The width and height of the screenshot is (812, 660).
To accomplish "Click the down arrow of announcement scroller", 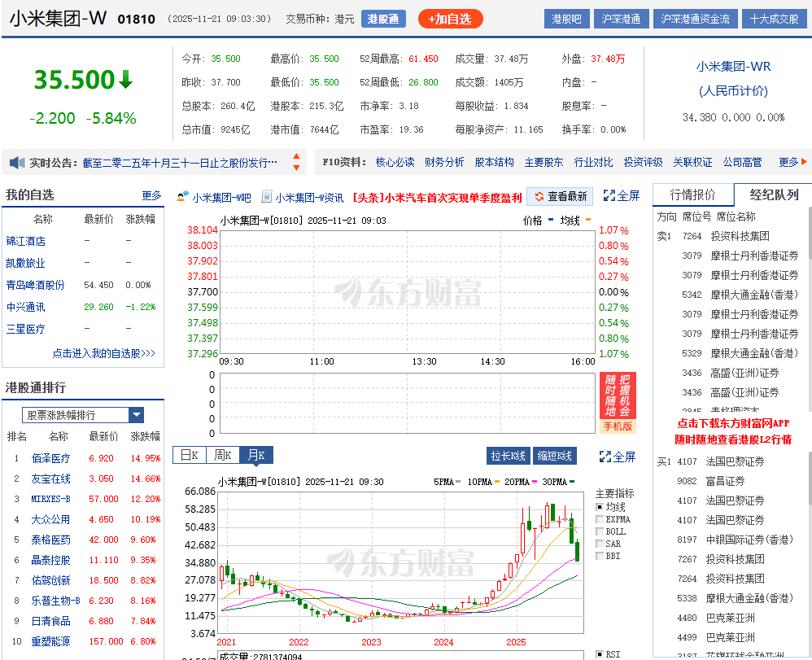I will coord(297,168).
